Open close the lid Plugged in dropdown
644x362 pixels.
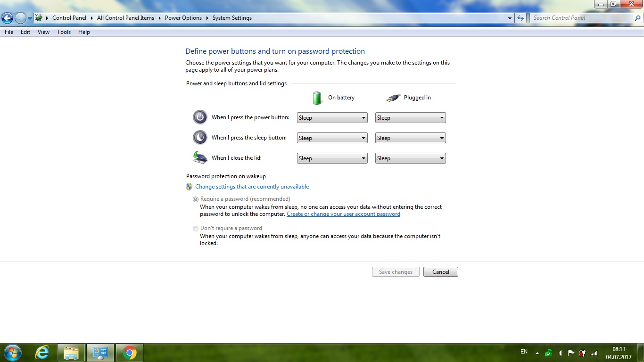[410, 158]
